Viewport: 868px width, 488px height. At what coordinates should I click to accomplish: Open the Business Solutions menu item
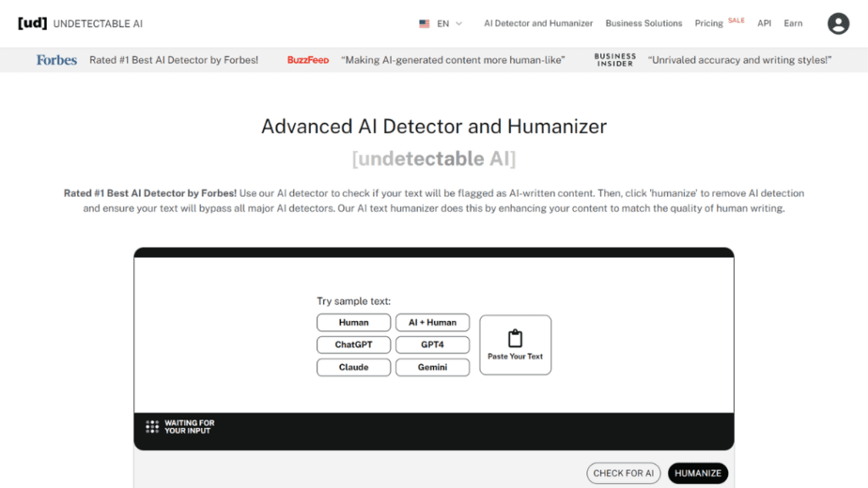(643, 24)
